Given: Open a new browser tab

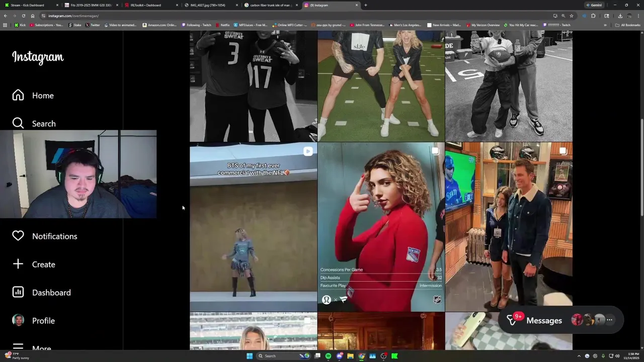Looking at the screenshot, I should [365, 5].
